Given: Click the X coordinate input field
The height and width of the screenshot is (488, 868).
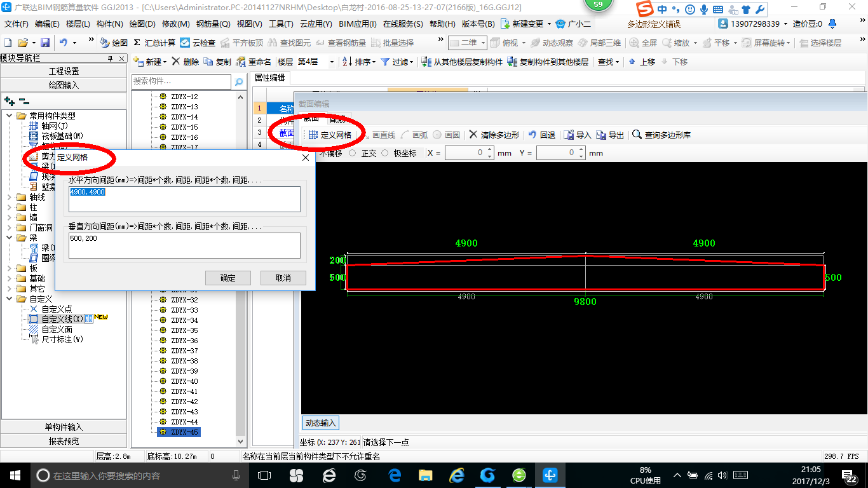Looking at the screenshot, I should 469,153.
